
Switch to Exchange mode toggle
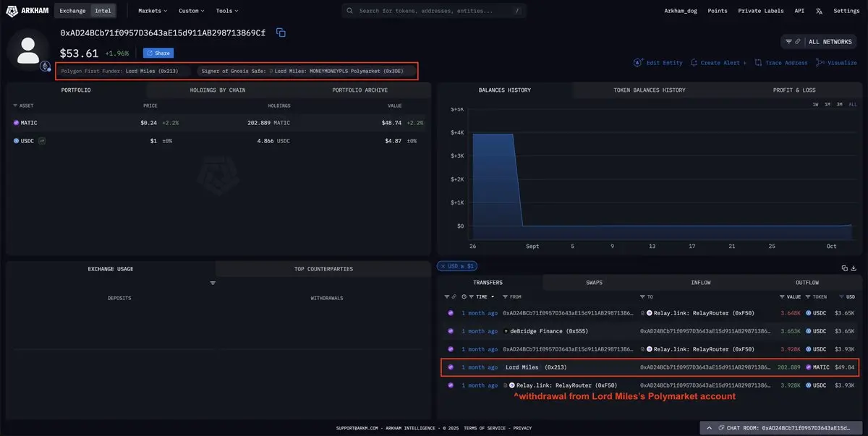tap(72, 11)
